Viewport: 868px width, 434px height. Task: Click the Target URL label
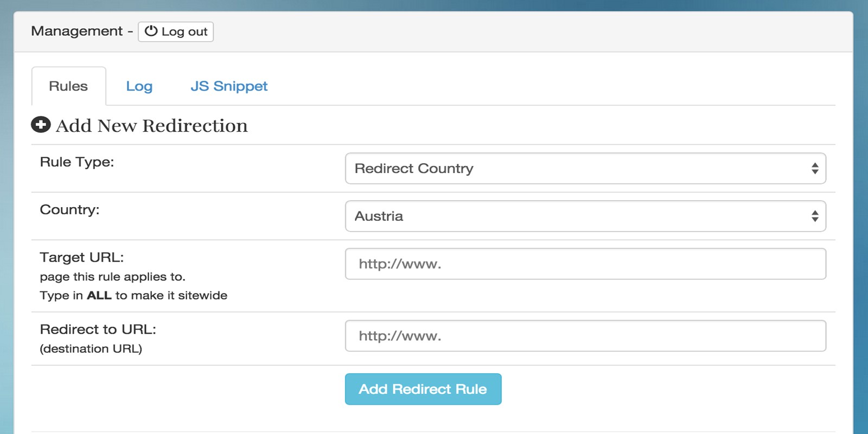point(82,257)
